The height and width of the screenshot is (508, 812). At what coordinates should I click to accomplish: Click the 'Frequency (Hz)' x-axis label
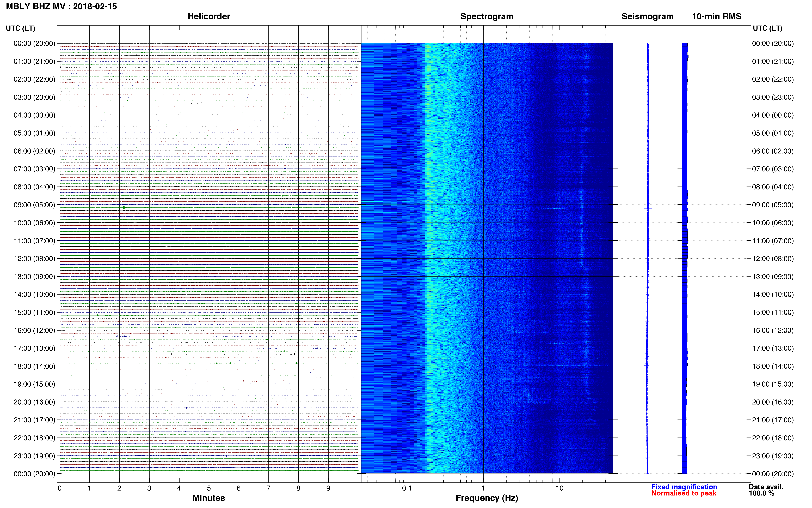(487, 498)
